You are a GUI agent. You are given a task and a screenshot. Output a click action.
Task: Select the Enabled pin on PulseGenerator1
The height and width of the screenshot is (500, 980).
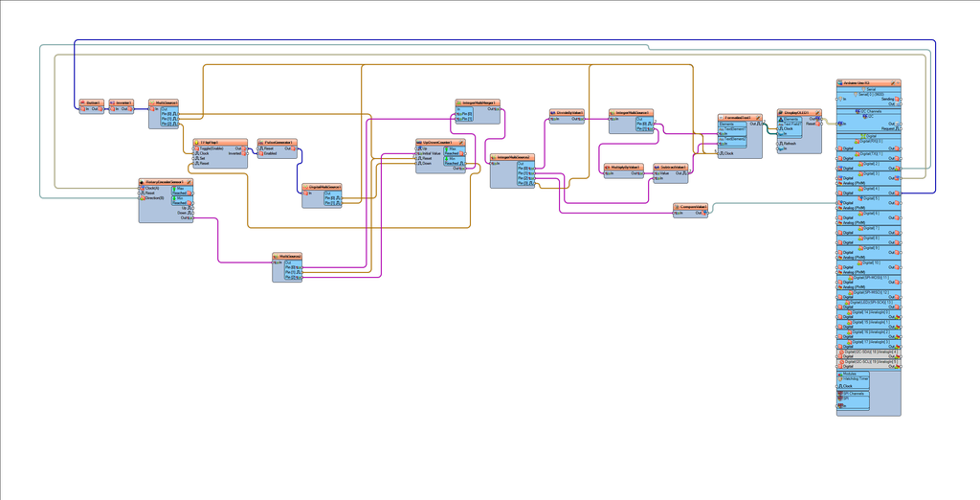pyautogui.click(x=269, y=153)
